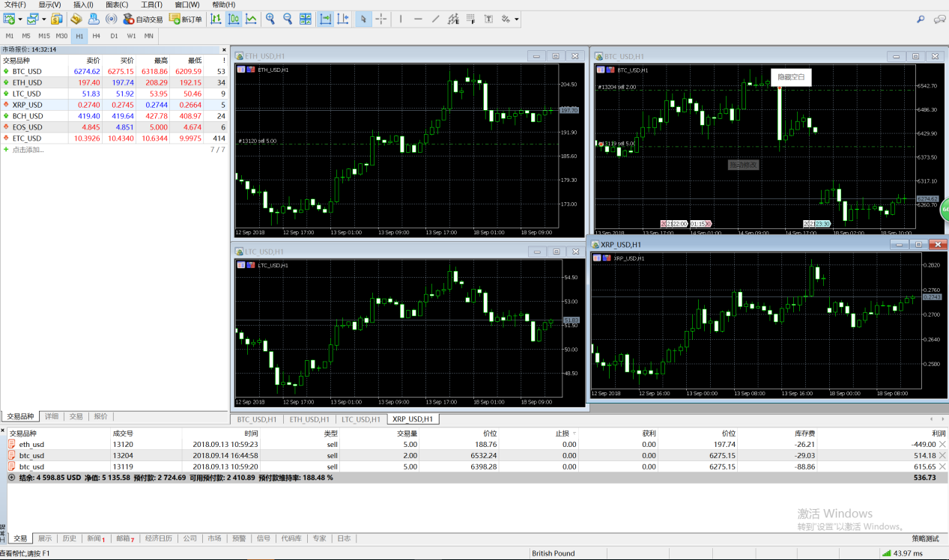Open the 显示(V) menu
Viewport: 949px width, 560px height.
pyautogui.click(x=50, y=4)
